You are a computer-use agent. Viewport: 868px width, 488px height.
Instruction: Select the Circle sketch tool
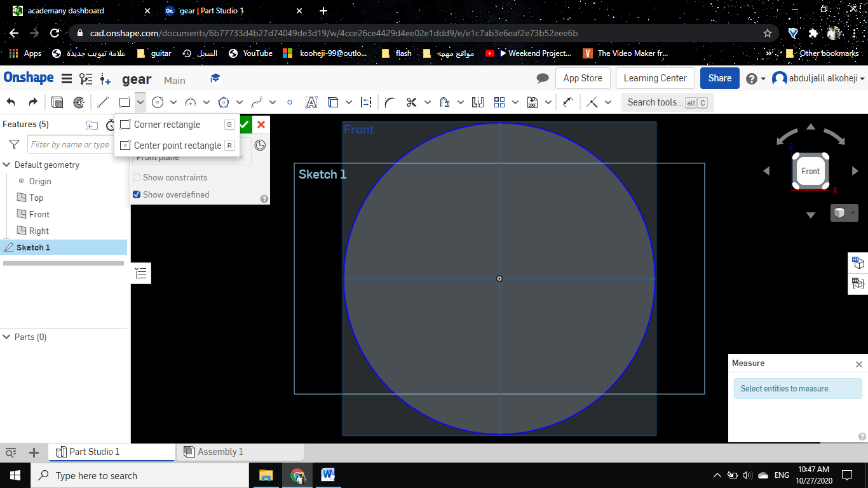(158, 102)
